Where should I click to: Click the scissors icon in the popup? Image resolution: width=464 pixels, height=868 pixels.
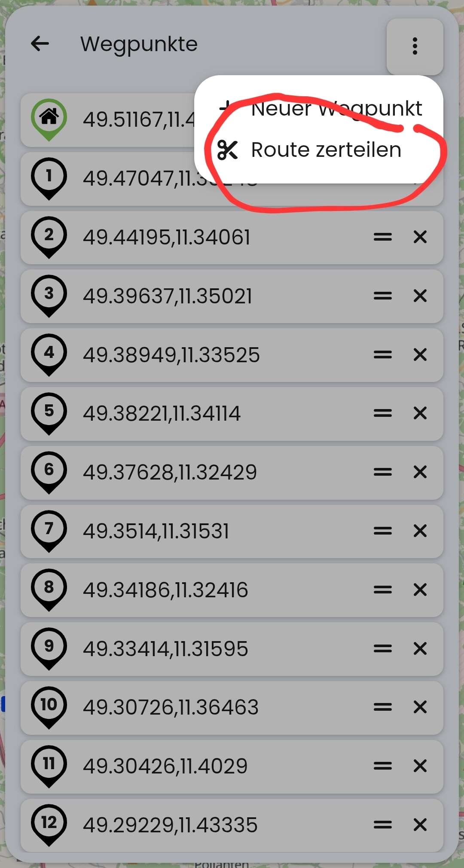(x=227, y=150)
